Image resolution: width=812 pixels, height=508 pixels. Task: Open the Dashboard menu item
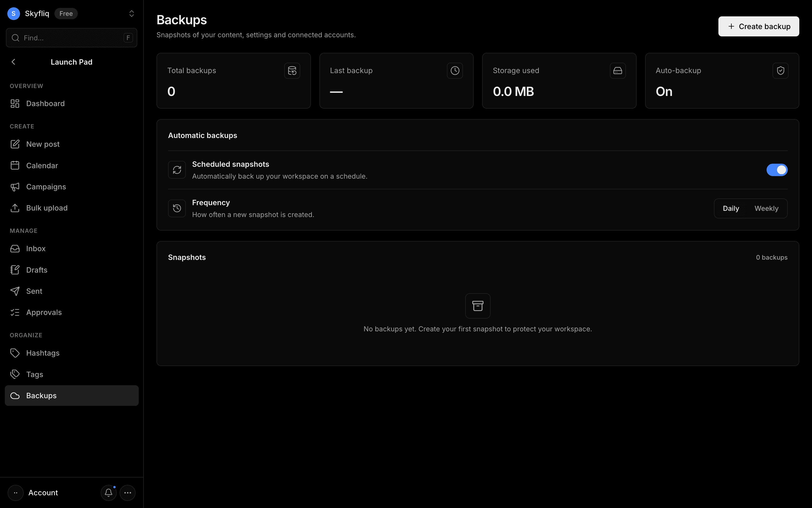coord(71,104)
